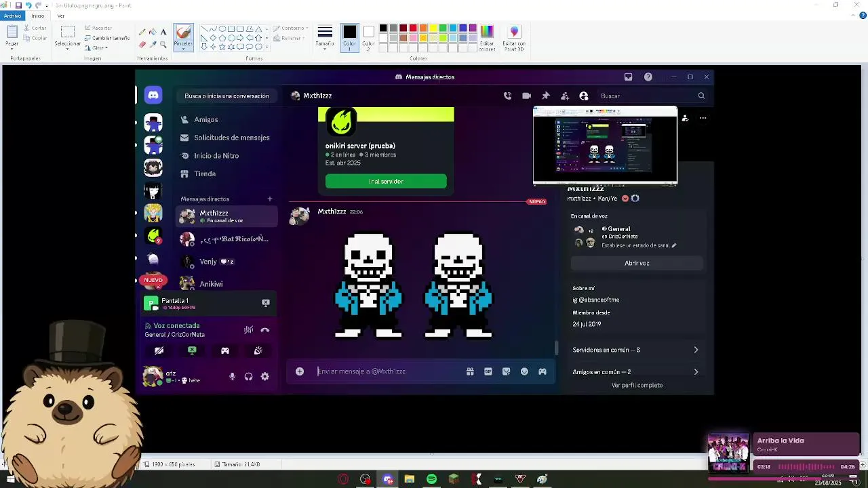Select the pencil tool in Paint
This screenshot has height=488, width=868.
click(142, 32)
